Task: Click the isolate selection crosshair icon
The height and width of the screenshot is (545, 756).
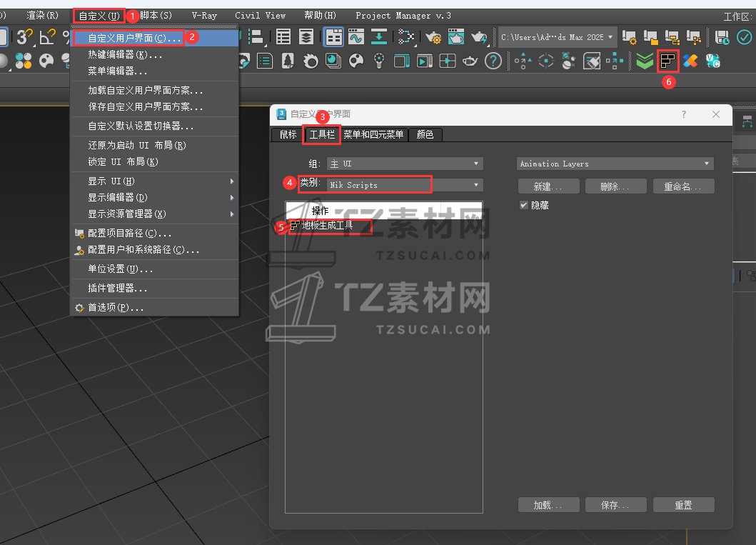Action: click(x=546, y=61)
